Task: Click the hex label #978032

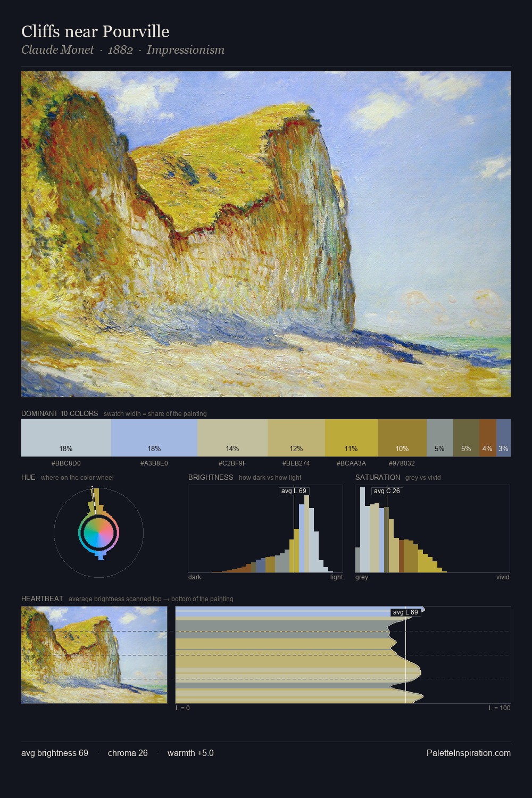Action: pos(402,463)
